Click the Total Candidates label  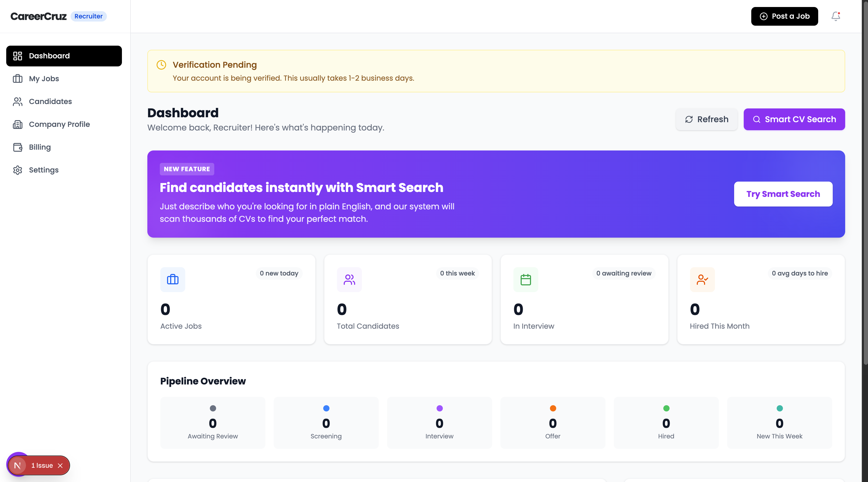pyautogui.click(x=368, y=326)
